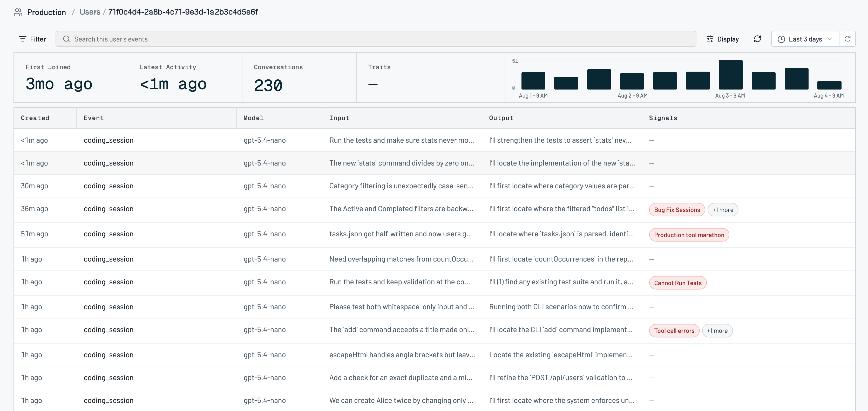Click the Tool call errors signal tag
This screenshot has height=411, width=868.
pos(674,331)
